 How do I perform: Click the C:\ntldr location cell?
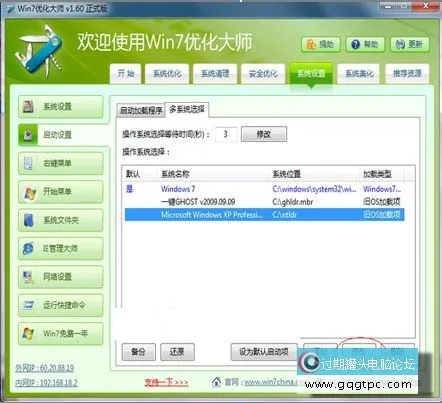point(284,215)
